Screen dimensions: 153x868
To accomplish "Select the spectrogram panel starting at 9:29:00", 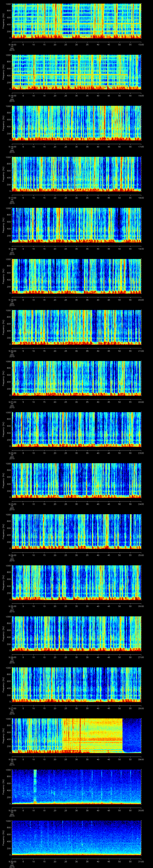I will 76,787.
